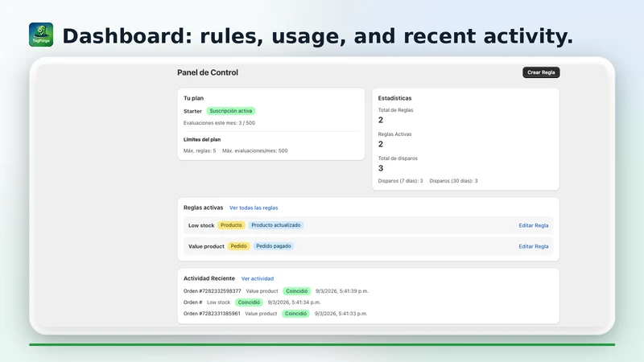Click the Total de disparos label

coord(398,158)
